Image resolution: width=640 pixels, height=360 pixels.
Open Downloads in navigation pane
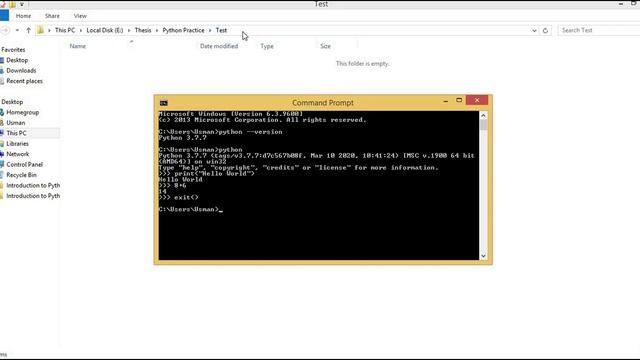[21, 71]
